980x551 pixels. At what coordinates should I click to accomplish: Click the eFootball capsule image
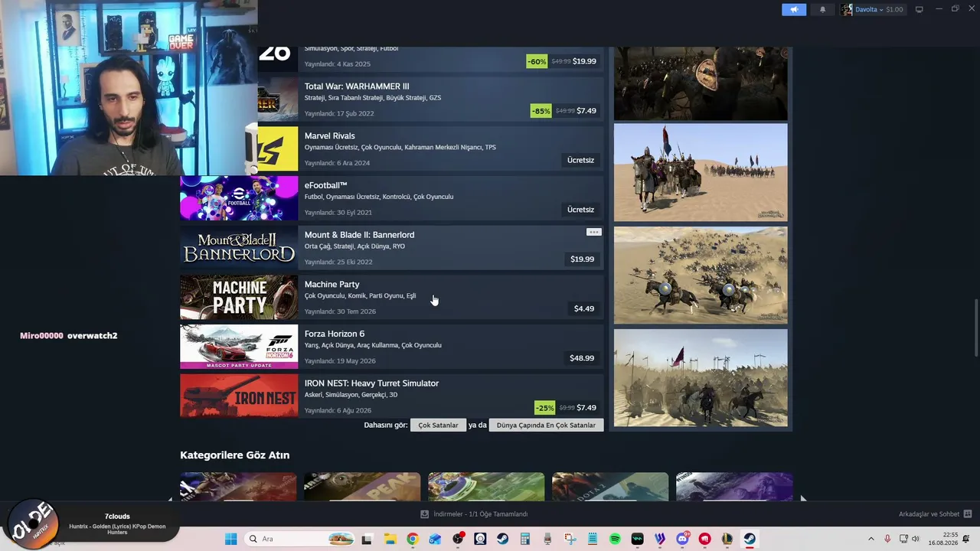tap(239, 198)
